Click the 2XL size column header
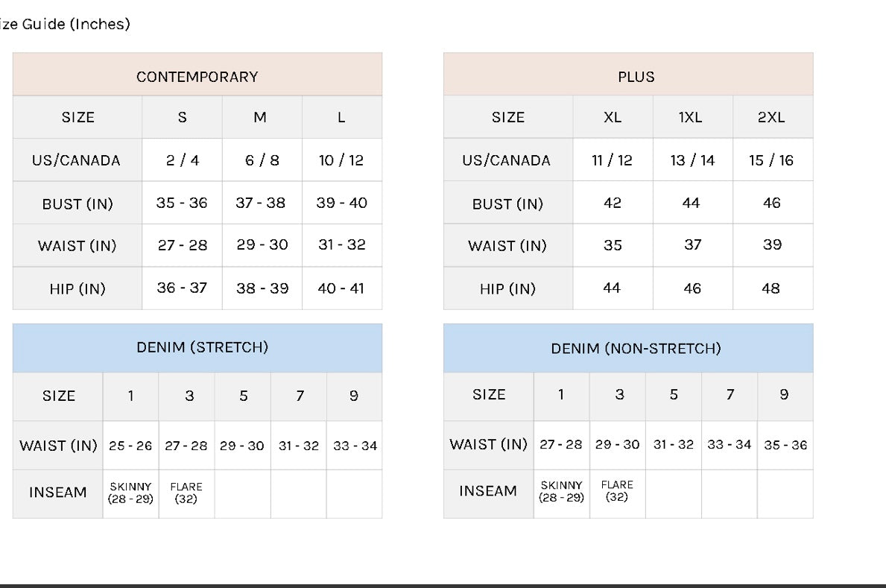 tap(771, 117)
